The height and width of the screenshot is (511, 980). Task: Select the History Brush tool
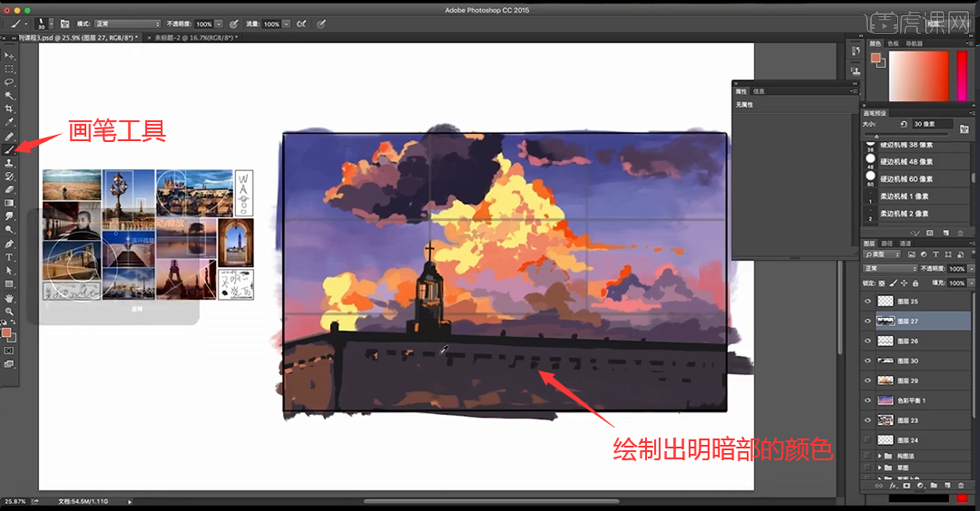[x=9, y=176]
